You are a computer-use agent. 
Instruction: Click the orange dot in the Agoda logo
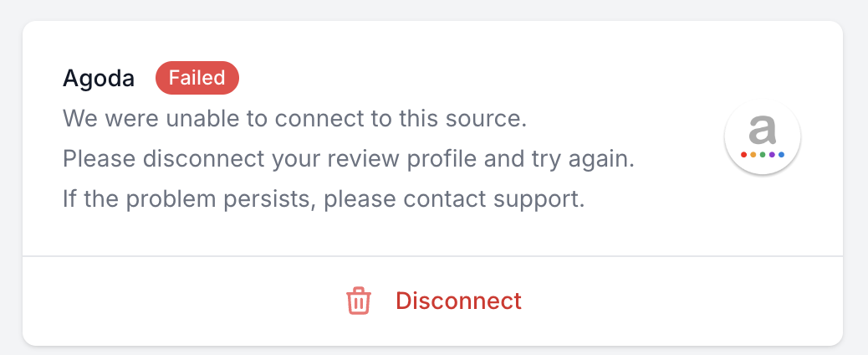click(x=753, y=155)
